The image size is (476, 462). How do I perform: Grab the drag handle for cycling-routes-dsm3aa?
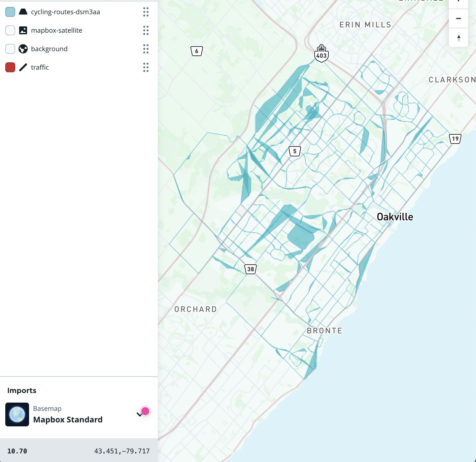click(x=146, y=12)
